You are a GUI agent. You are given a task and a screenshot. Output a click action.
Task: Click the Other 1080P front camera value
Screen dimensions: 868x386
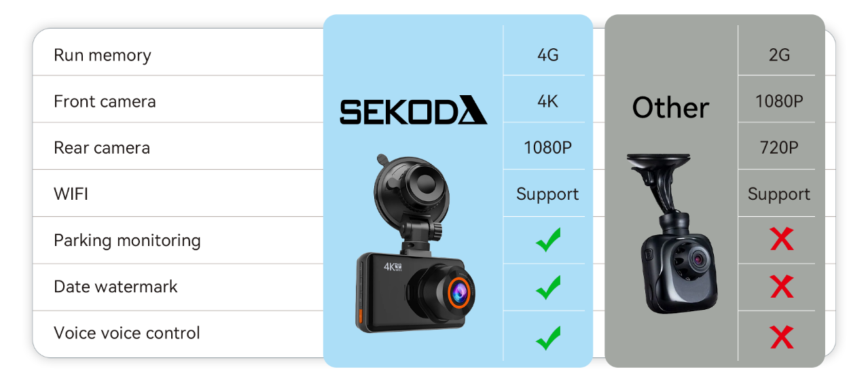point(779,101)
